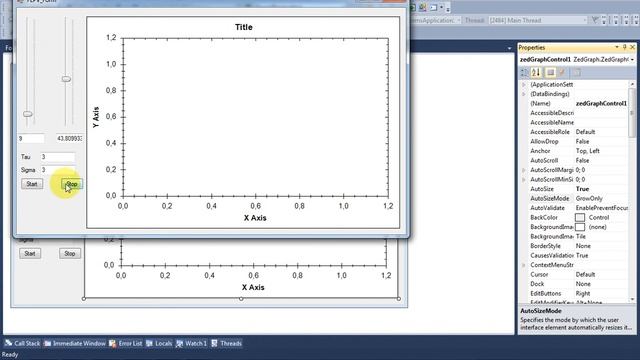Screen dimensions: 640x360
Task: Click the toolbar overflow options arrow at top
Action: click(x=448, y=8)
